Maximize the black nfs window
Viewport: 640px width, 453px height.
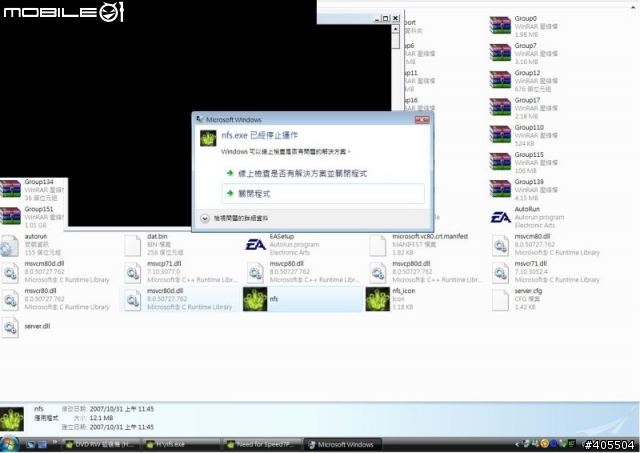coord(386,18)
